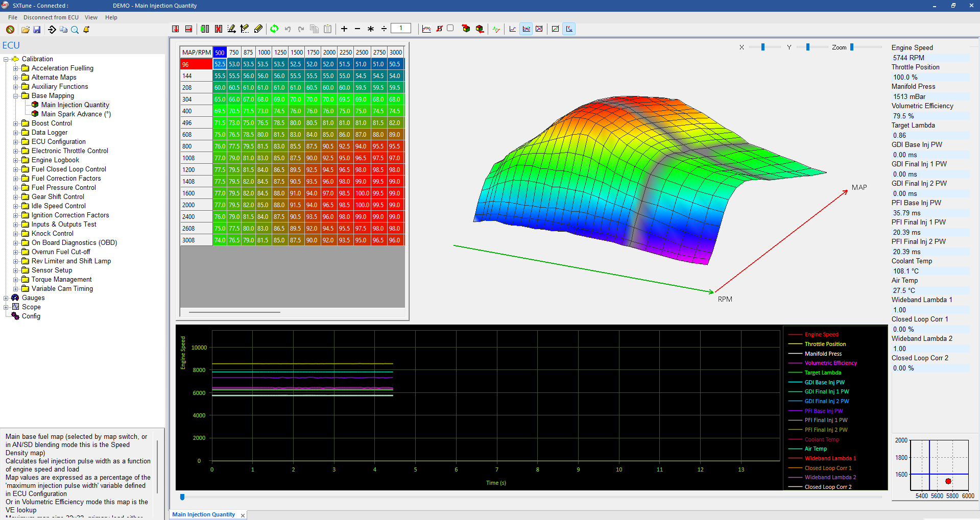
Task: Click the divide cells icon
Action: pyautogui.click(x=384, y=29)
